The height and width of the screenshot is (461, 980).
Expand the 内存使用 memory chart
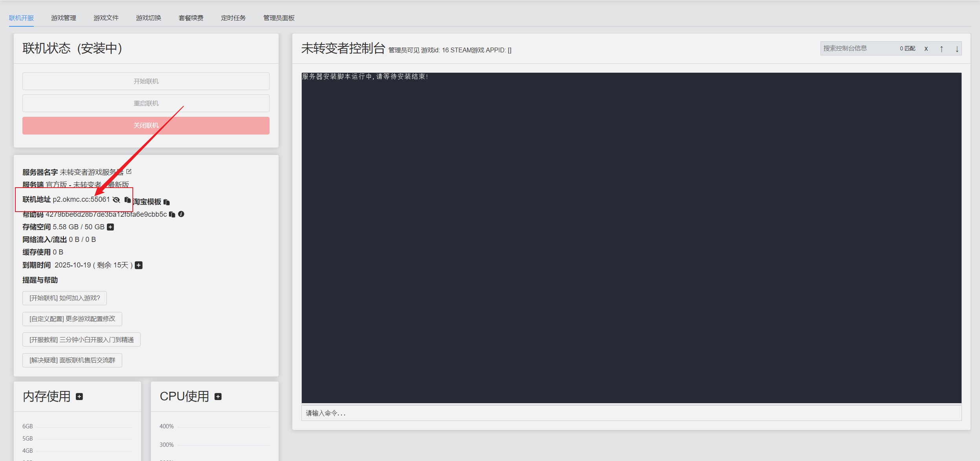(x=79, y=396)
